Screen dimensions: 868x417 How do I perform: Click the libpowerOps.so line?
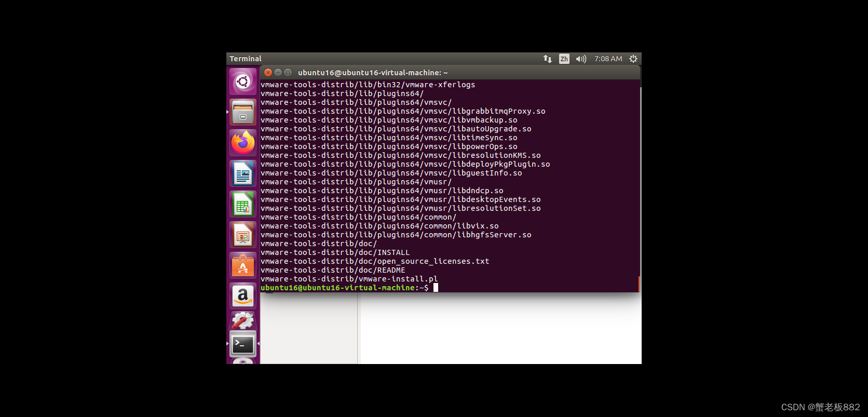coord(389,146)
